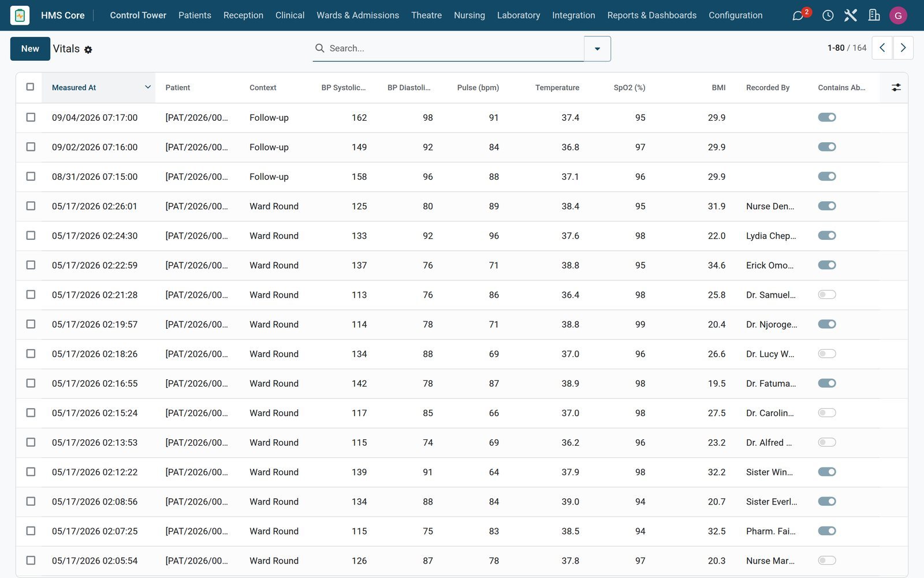The width and height of the screenshot is (924, 578).
Task: Click the New button
Action: pyautogui.click(x=30, y=49)
